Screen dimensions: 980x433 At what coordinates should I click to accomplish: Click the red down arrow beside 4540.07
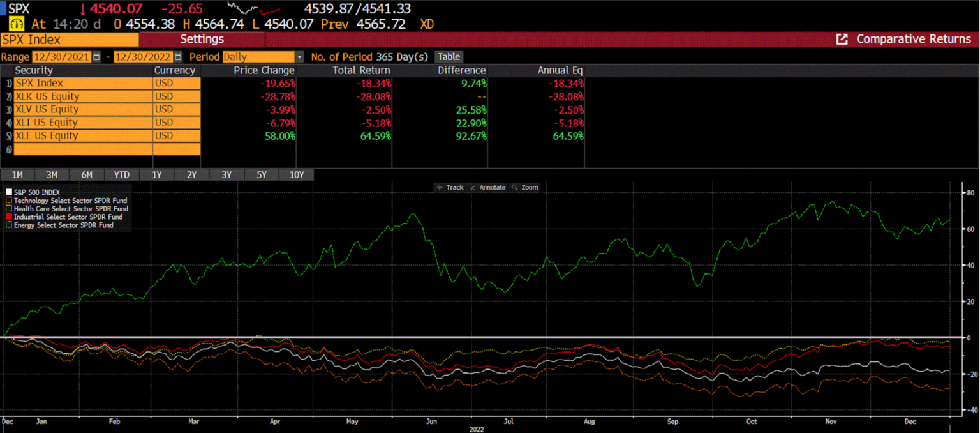[83, 10]
